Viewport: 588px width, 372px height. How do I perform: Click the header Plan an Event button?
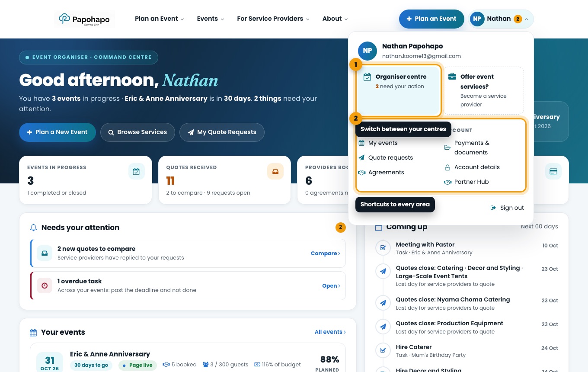point(431,19)
